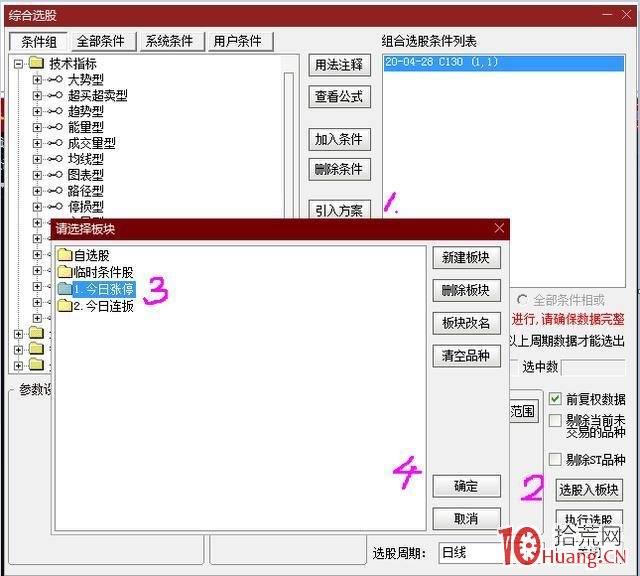Expand the 图表型 tree node
Screen dimensions: 640x576
pos(37,175)
